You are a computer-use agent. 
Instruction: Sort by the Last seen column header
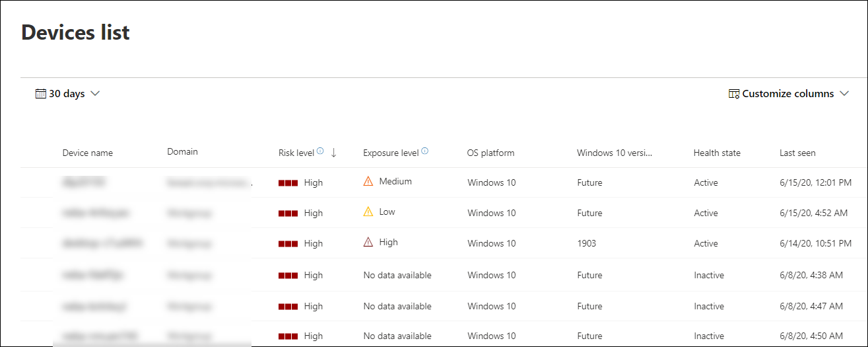tap(797, 153)
